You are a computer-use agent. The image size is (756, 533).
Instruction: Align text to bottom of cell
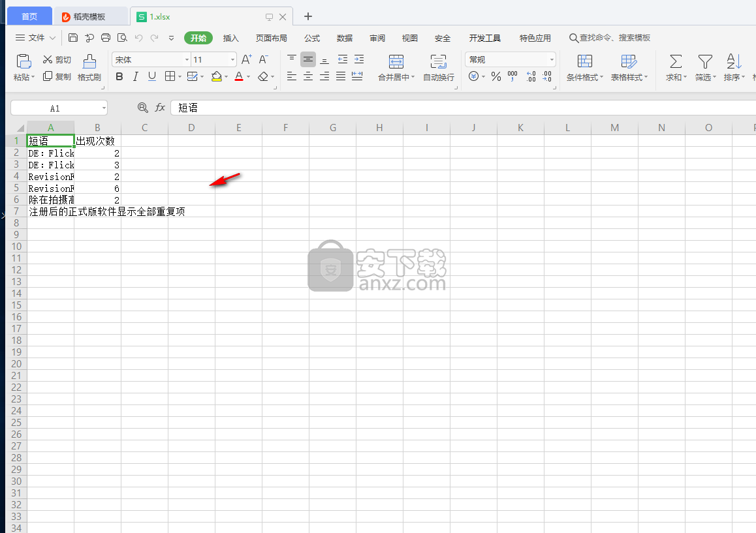pyautogui.click(x=324, y=59)
